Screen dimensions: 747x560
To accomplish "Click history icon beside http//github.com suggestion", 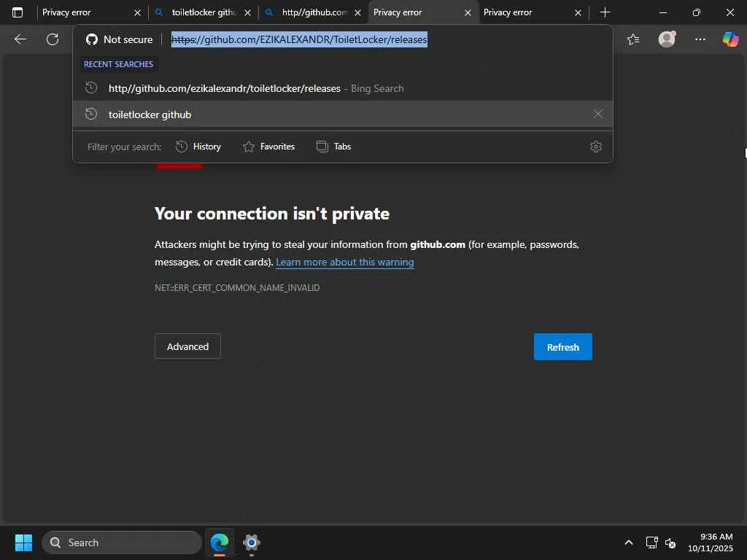I will tap(91, 88).
